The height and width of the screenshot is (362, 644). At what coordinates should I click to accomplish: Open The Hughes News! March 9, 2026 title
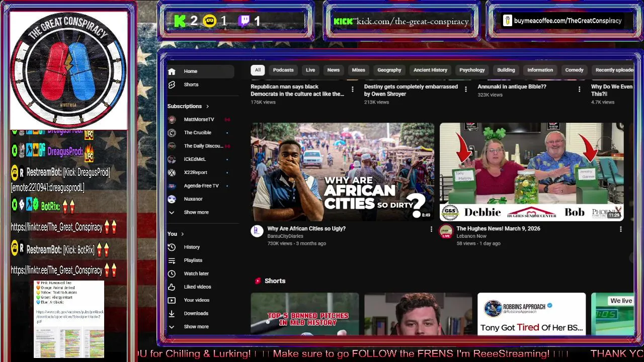point(498,229)
